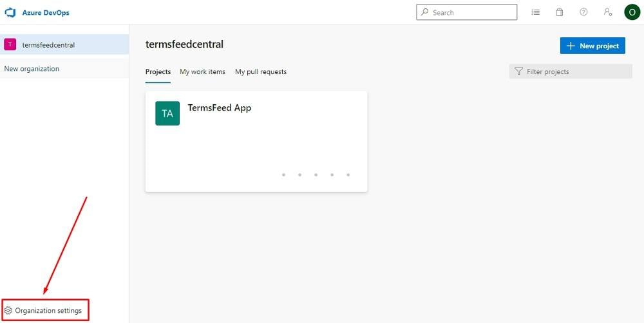Open the My pull requests tab

click(x=261, y=71)
